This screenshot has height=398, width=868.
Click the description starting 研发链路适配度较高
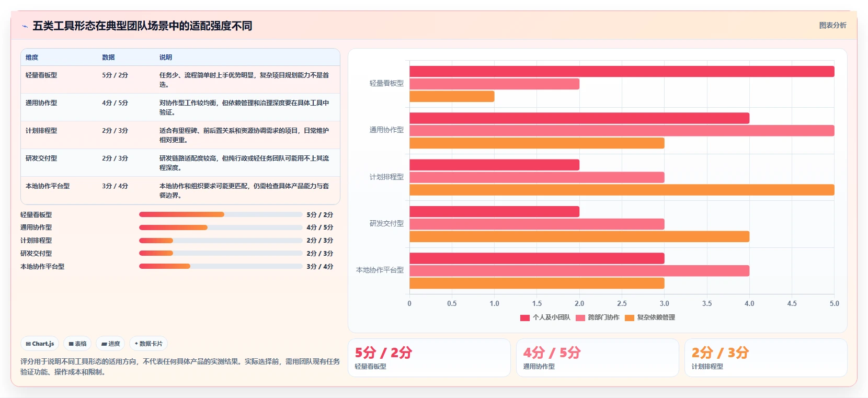pos(244,163)
